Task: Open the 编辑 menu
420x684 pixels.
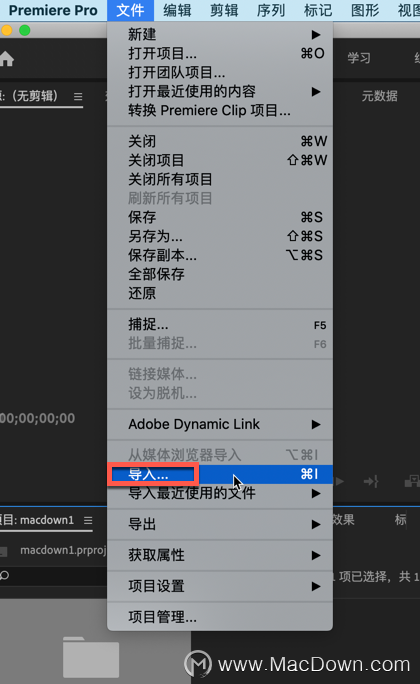Action: (177, 10)
